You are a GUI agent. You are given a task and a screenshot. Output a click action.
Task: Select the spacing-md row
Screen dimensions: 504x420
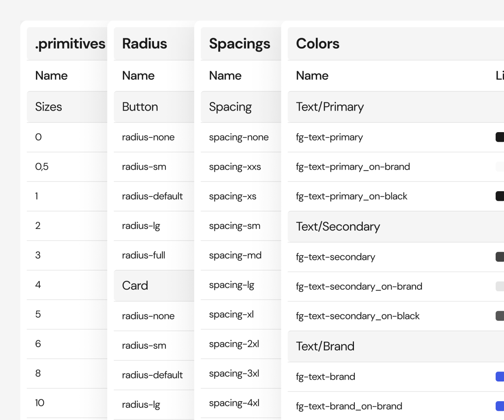point(241,255)
